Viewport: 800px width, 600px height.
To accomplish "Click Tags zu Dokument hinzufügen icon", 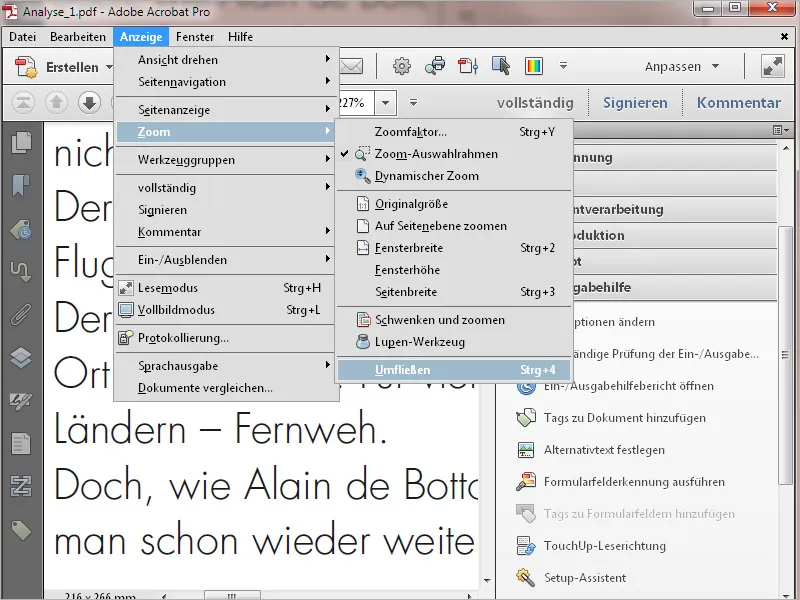I will [526, 417].
